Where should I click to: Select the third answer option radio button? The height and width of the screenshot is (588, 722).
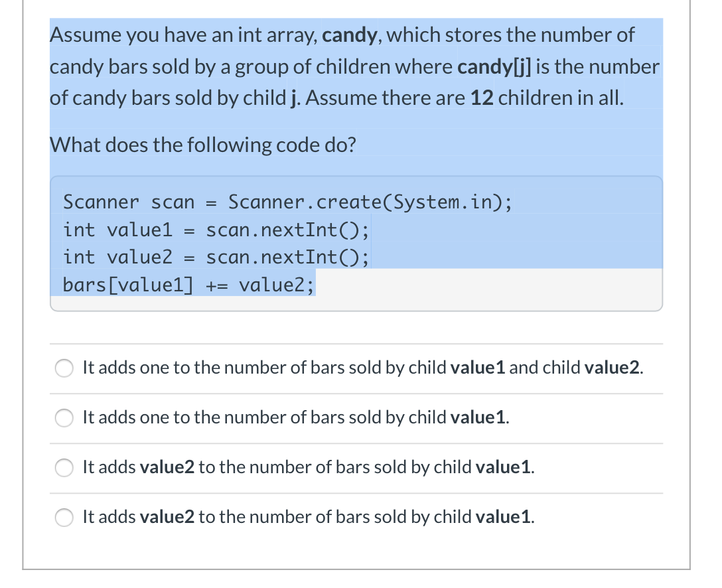[x=64, y=468]
